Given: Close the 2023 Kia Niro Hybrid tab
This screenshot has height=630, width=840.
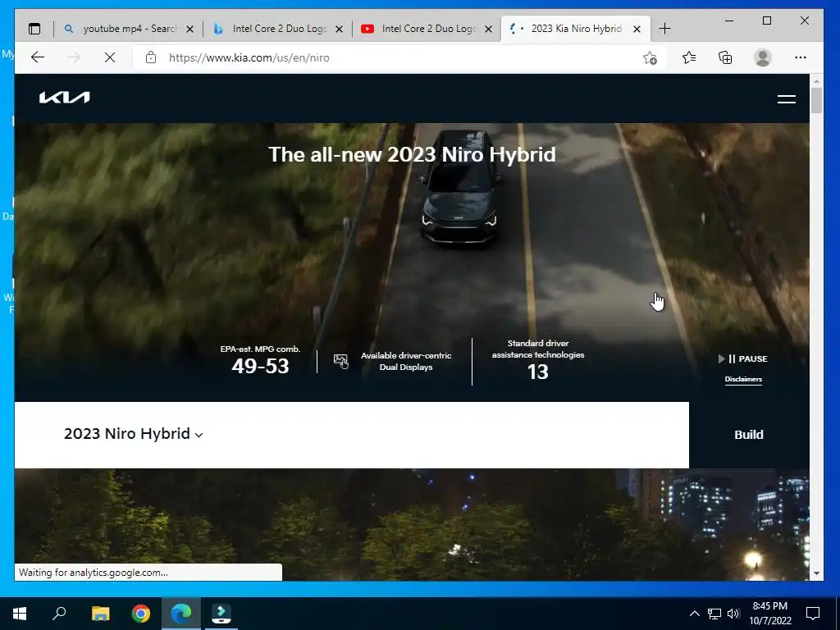Looking at the screenshot, I should click(637, 30).
